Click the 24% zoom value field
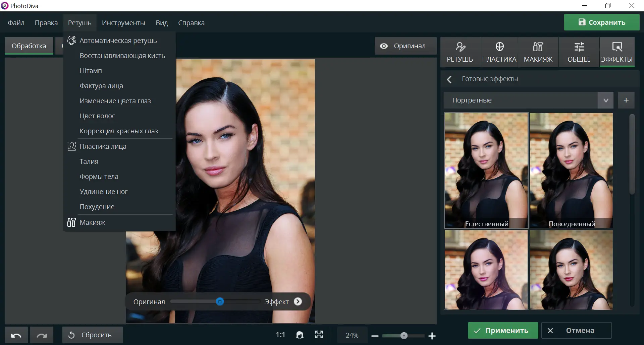644x345 pixels. (352, 335)
